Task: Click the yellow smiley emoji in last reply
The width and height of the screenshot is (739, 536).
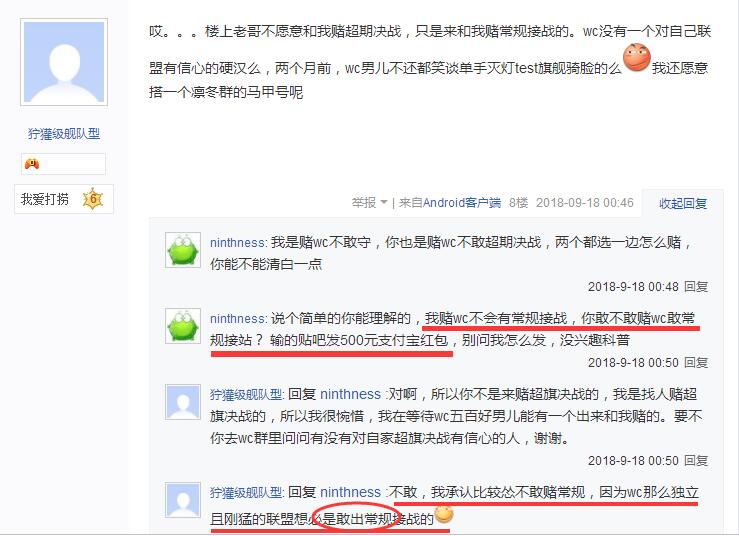Action: pos(444,514)
